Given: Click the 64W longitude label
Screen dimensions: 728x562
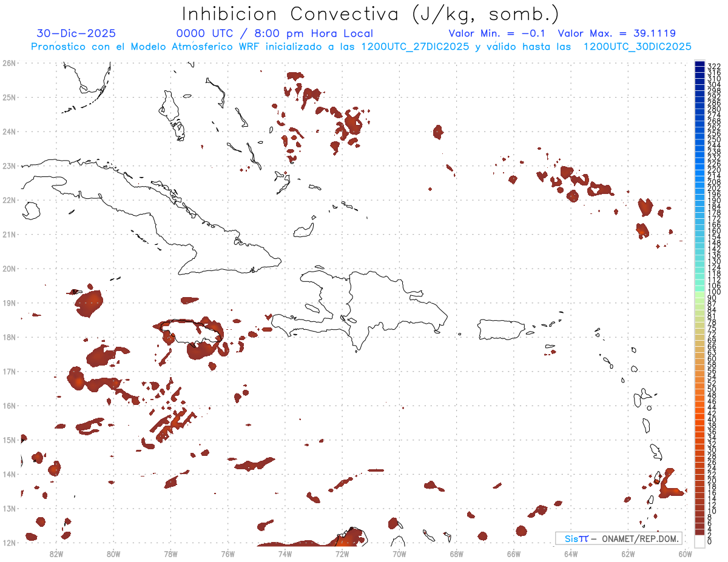Looking at the screenshot, I should 571,554.
